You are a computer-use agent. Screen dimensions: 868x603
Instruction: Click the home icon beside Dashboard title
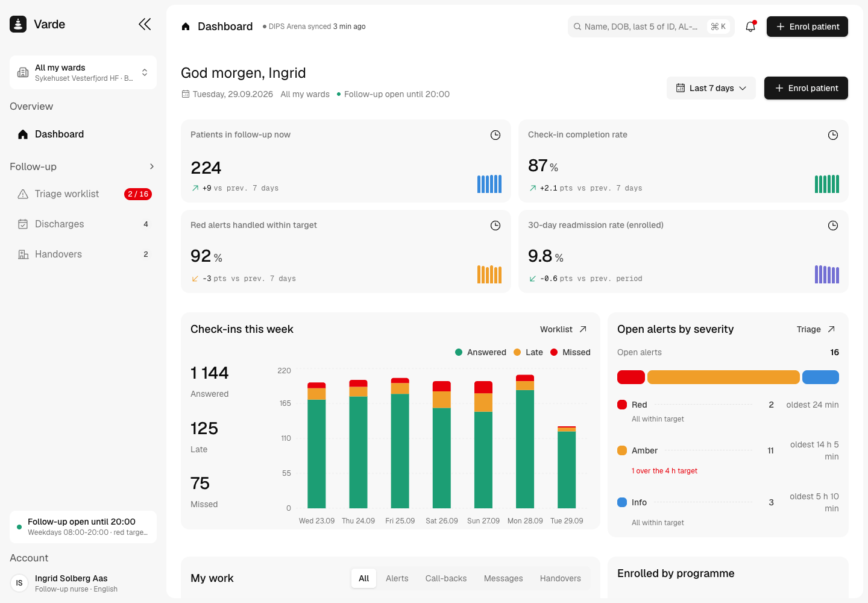(186, 27)
